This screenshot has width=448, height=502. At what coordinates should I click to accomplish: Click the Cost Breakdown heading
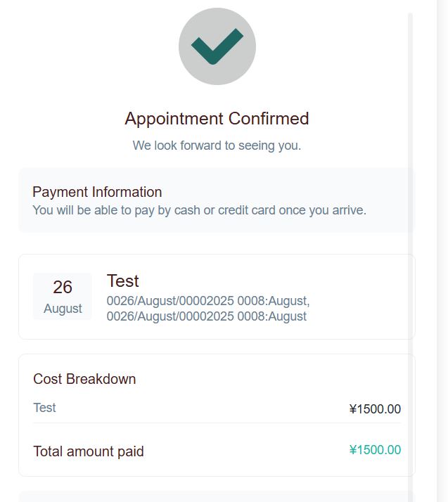84,379
